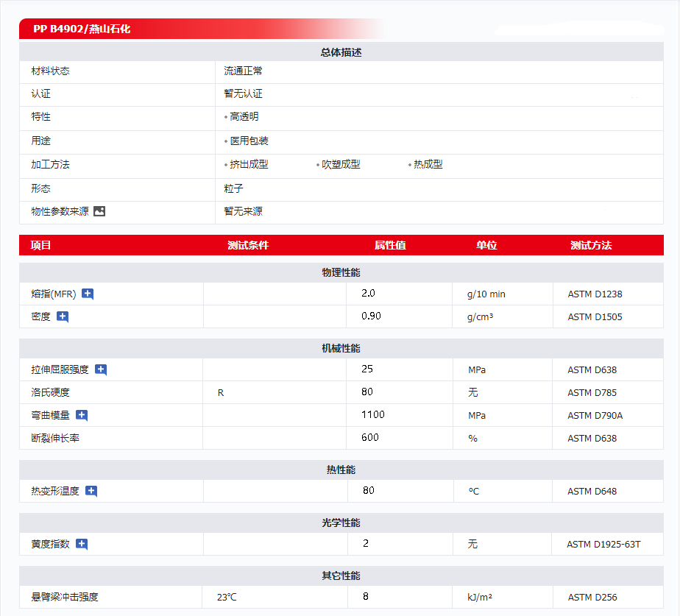Click the 医用包装 usage entry
The height and width of the screenshot is (616, 680).
(x=249, y=141)
